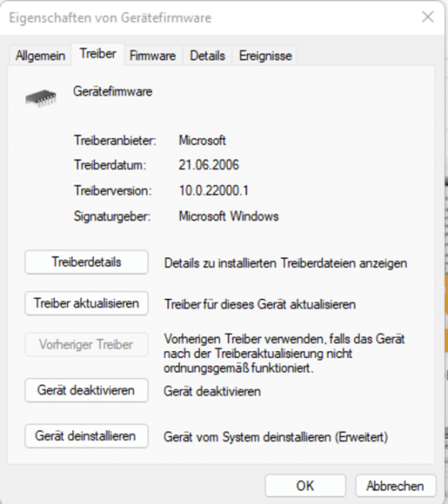
Task: Click the text Gerät vom System deinstallieren (Erweitert)
Action: coord(276,437)
